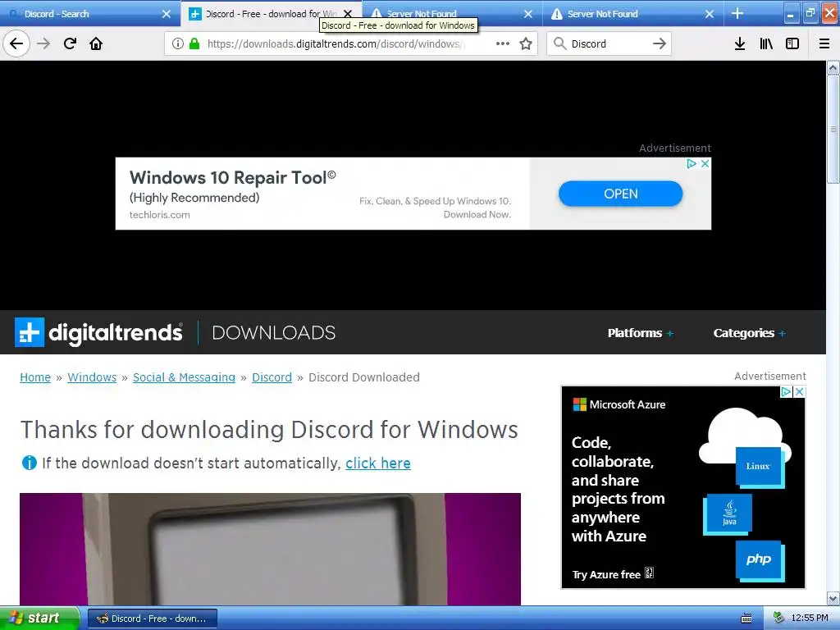Select the second Server Not Found tab

pos(633,13)
